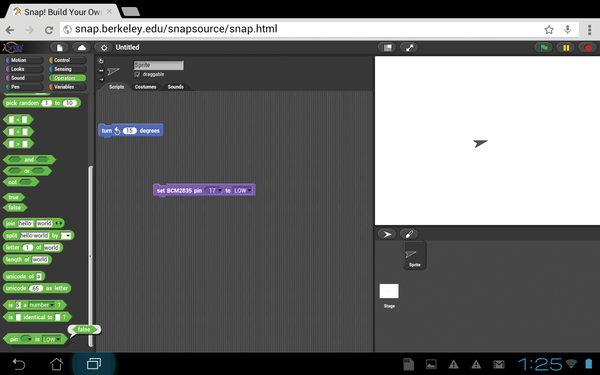
Task: Click the Sprite name input field
Action: (158, 65)
